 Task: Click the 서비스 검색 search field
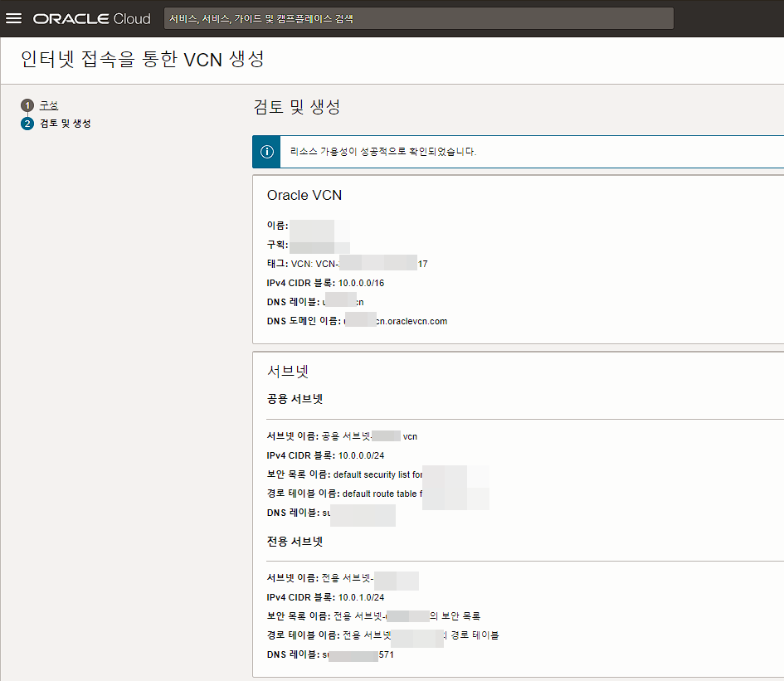pyautogui.click(x=415, y=18)
